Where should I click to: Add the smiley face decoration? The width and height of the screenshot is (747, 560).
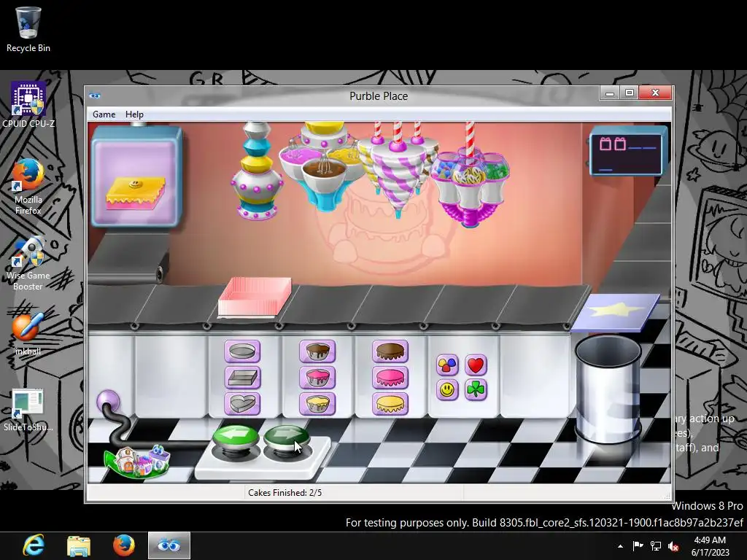pos(447,391)
